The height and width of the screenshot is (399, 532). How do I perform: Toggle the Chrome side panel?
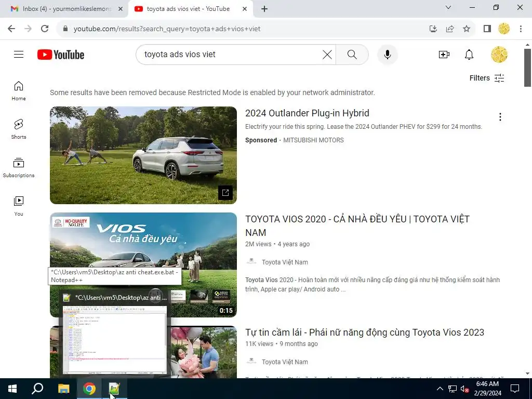pos(487,29)
